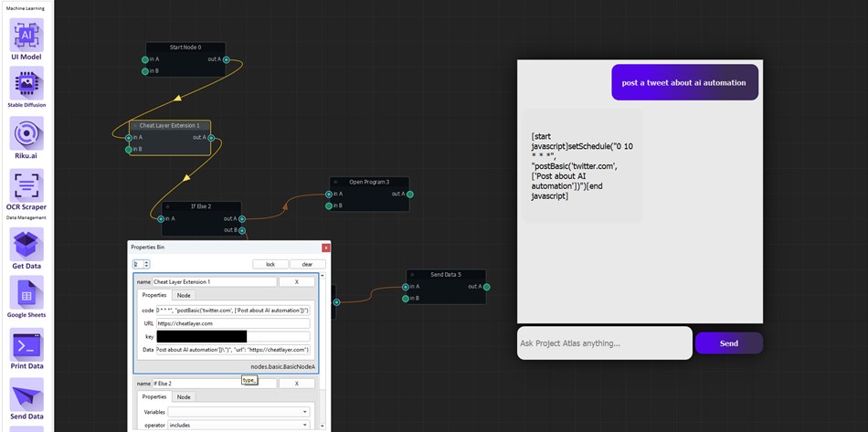
Task: Select the OCR Scraper tool icon
Action: (x=26, y=185)
